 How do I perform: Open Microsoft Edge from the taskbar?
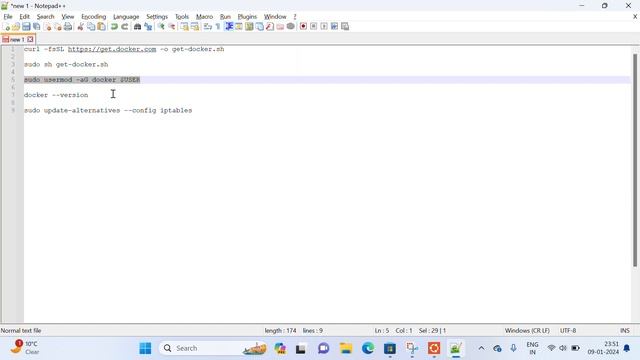point(368,348)
